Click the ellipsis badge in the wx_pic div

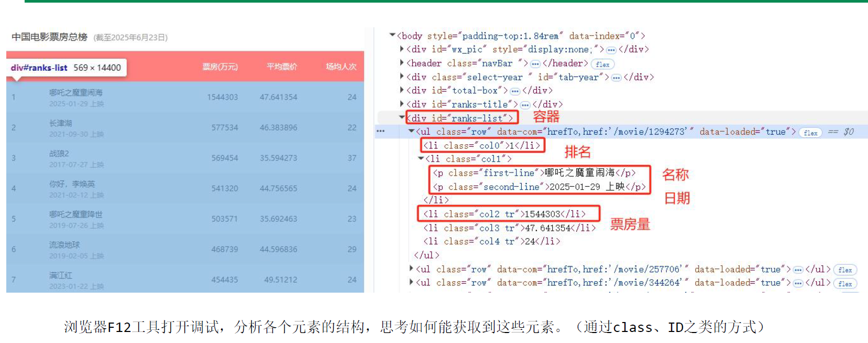[x=611, y=50]
